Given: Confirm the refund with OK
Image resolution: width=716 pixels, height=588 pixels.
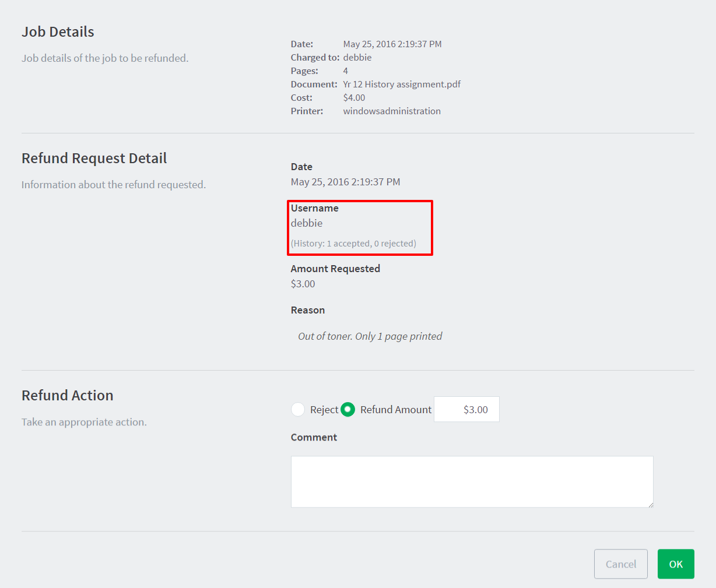Looking at the screenshot, I should [x=675, y=564].
